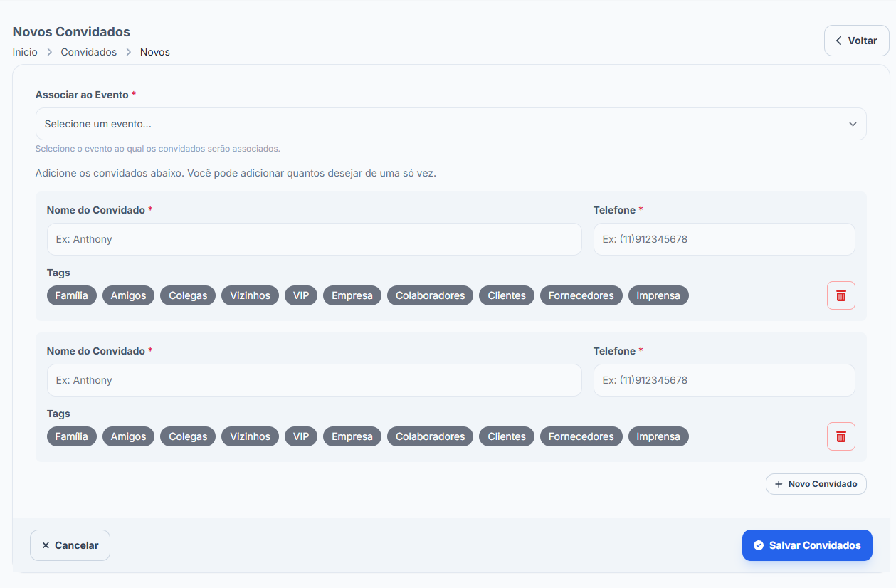This screenshot has height=588, width=896.
Task: Select Clientes tag for the first guest
Action: pyautogui.click(x=506, y=295)
